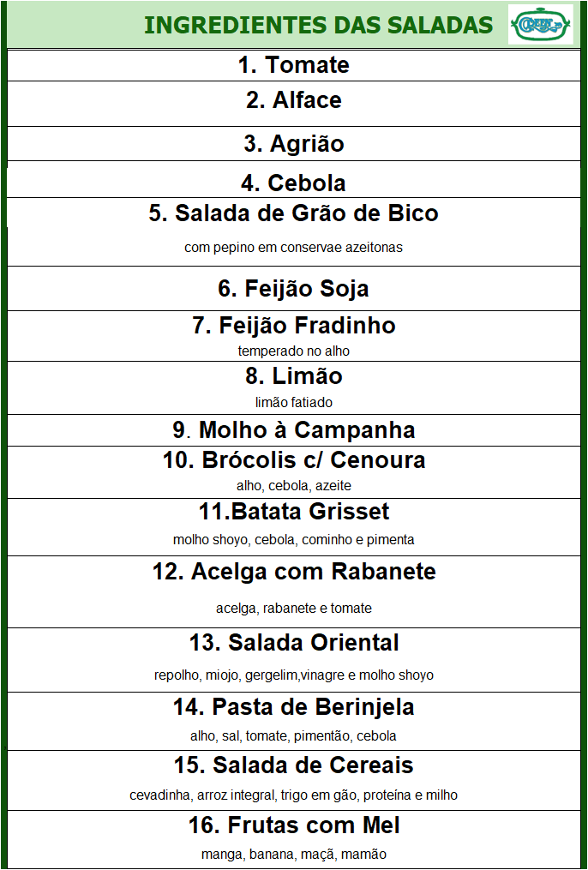Viewport: 588px width, 870px height.
Task: Click 'molho shoyo, cebola, cominho e pimenta' text
Action: pyautogui.click(x=293, y=539)
